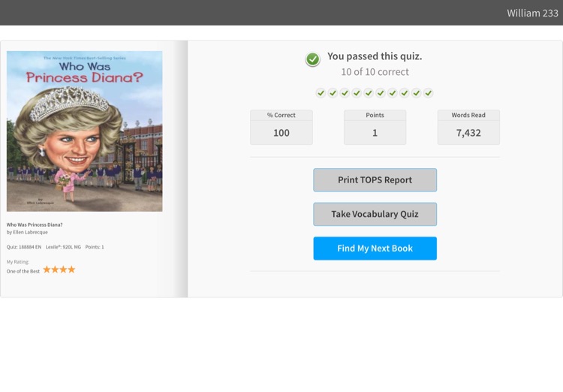The width and height of the screenshot is (563, 392).
Task: Click the '10 of 10 correct' text
Action: 375,72
